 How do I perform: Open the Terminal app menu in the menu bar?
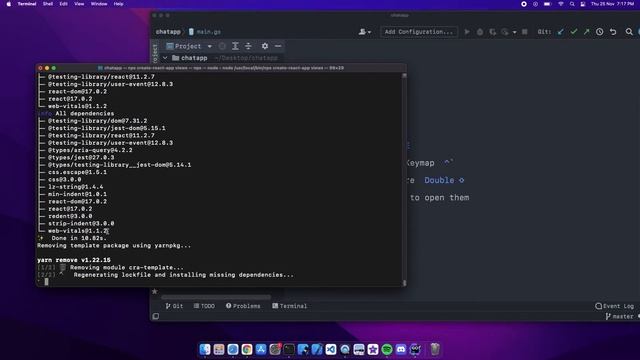click(x=27, y=4)
